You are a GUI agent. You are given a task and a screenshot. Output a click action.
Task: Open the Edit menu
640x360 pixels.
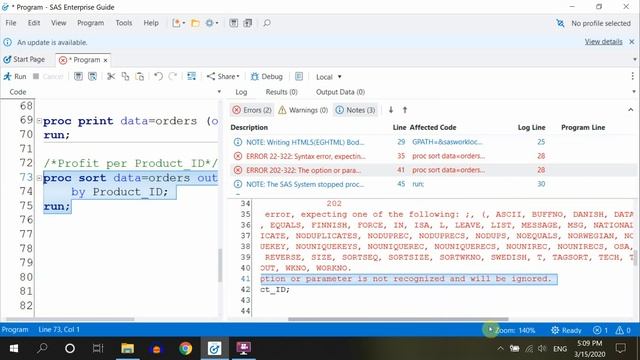[34, 23]
